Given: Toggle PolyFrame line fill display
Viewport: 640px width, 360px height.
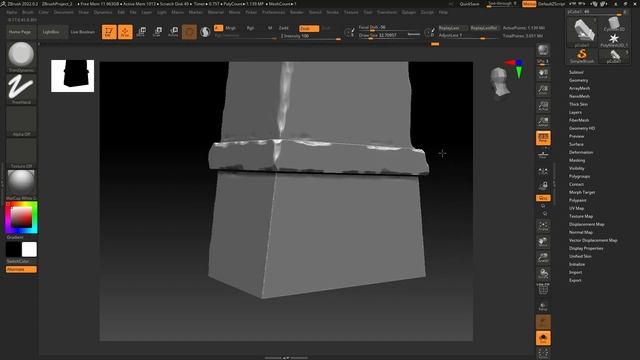Looking at the screenshot, I should pos(543,289).
